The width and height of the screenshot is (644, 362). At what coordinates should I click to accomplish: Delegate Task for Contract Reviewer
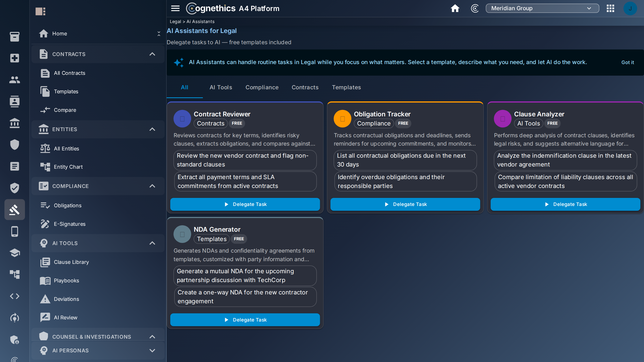pyautogui.click(x=245, y=204)
